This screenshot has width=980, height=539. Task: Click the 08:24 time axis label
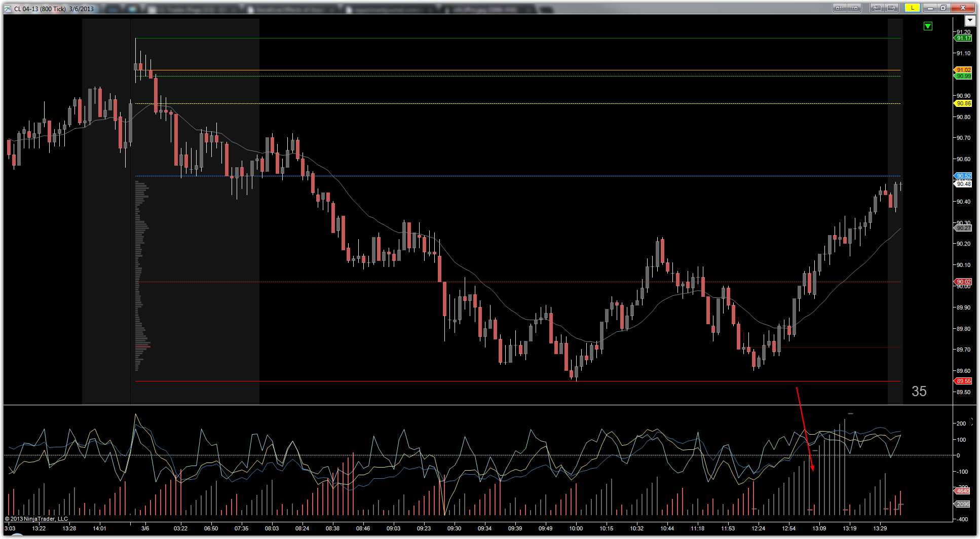303,528
